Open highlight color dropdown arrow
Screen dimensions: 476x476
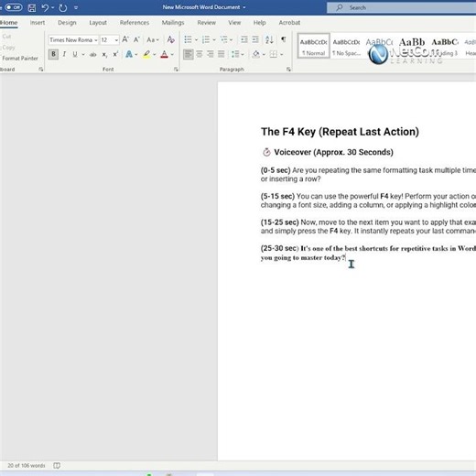pyautogui.click(x=155, y=55)
